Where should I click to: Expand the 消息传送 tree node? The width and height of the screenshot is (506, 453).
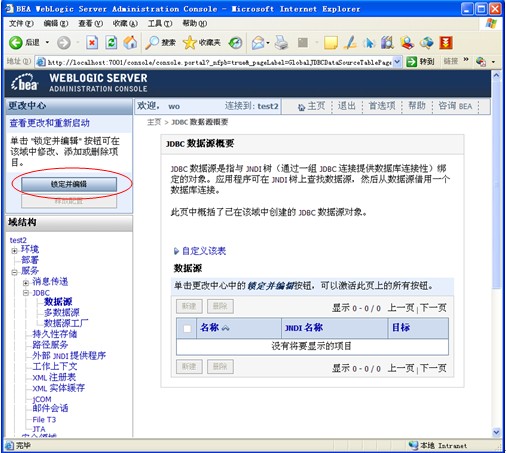coord(26,283)
